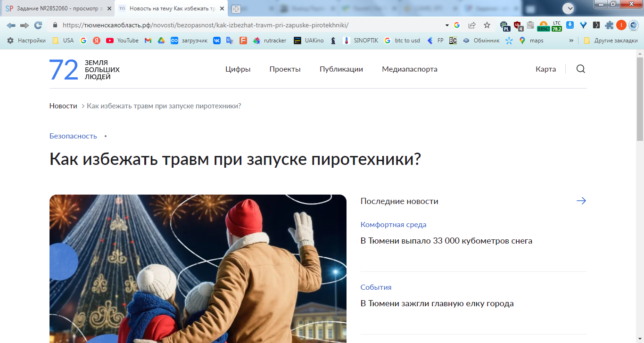Viewport: 644px width, 343px height.
Task: Open the Проекты menu item
Action: pos(285,69)
